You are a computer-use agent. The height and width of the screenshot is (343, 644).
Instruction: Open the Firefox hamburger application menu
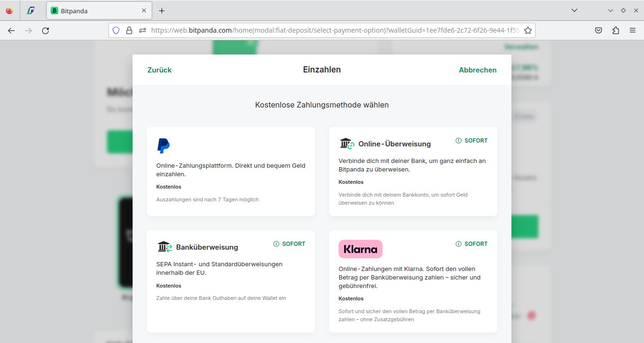tap(633, 30)
